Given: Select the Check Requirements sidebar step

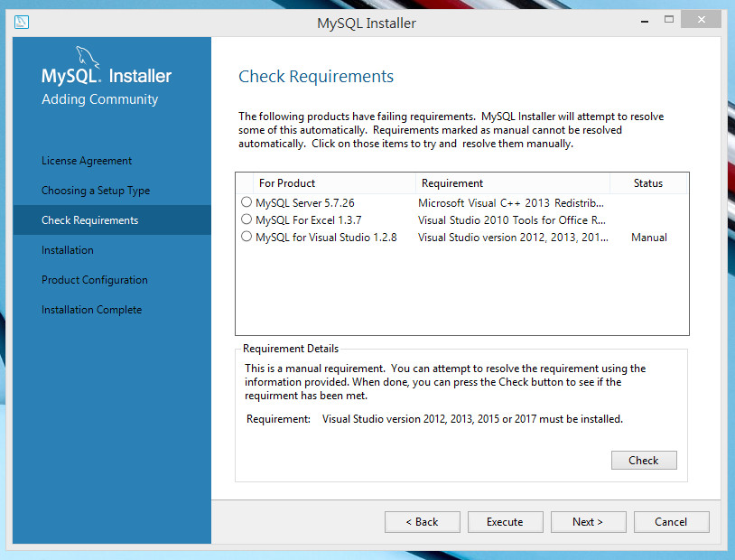Looking at the screenshot, I should [x=112, y=220].
